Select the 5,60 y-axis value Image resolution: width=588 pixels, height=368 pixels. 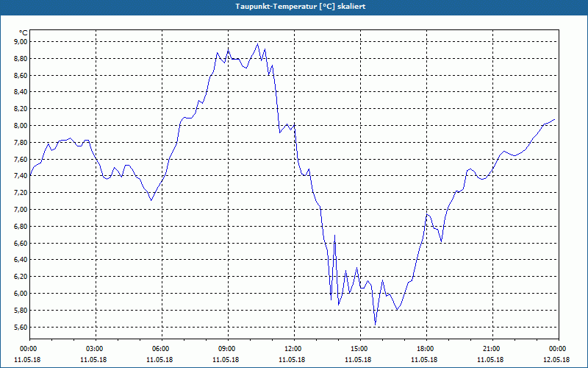21,327
